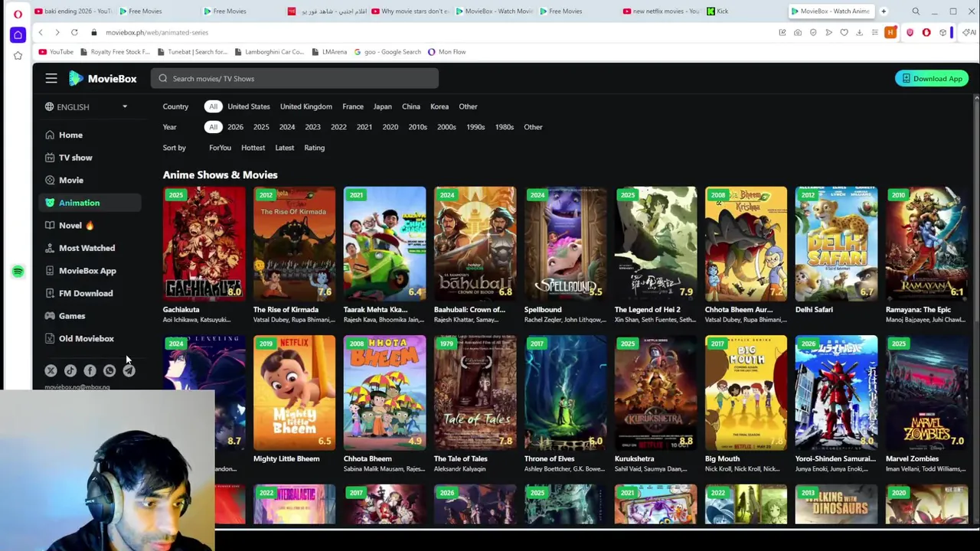Open the Big Mouth poster
This screenshot has height=551, width=980.
(x=746, y=392)
